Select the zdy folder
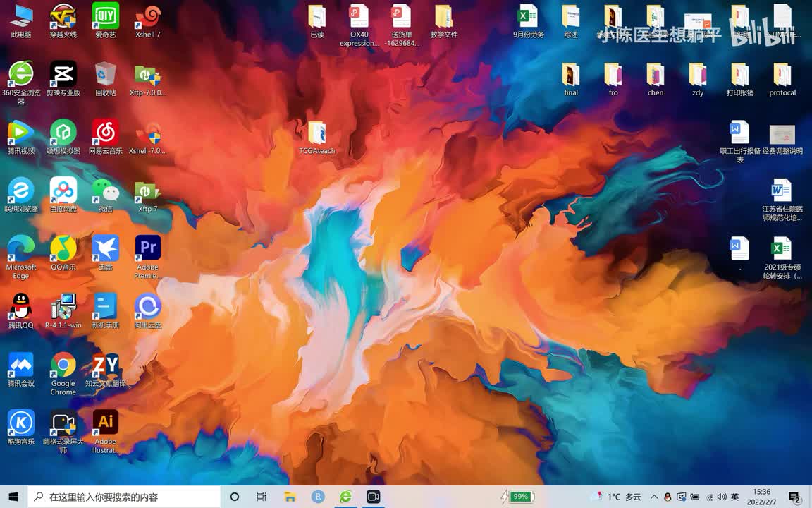This screenshot has width=812, height=508. (698, 79)
